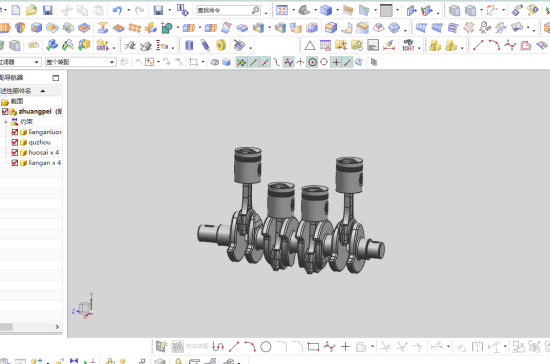
Task: Click the command finder search field
Action: (x=229, y=10)
